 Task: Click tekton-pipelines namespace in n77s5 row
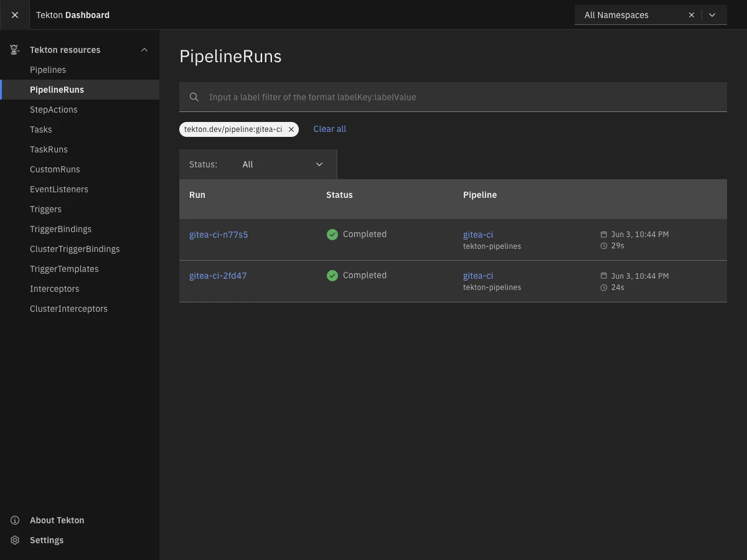492,246
